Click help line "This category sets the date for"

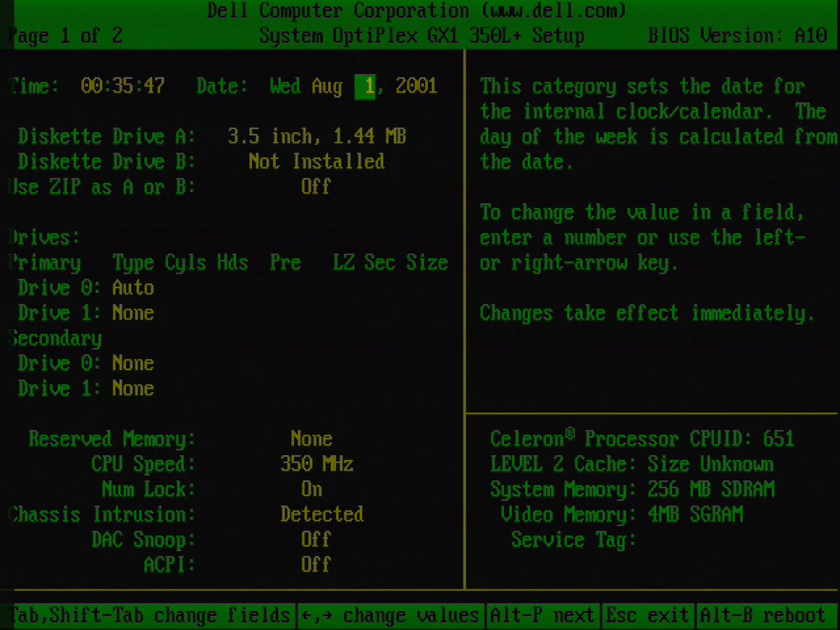(x=642, y=86)
